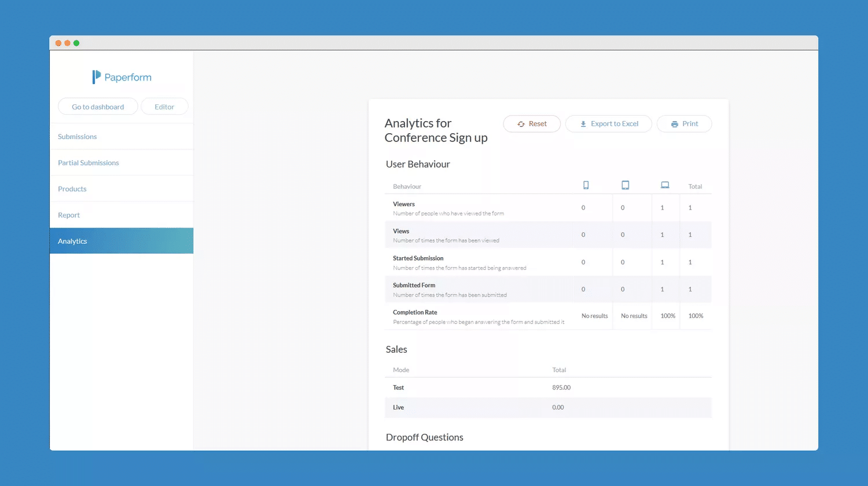The width and height of the screenshot is (868, 486).
Task: Click the download icon in Export to Excel
Action: tap(583, 123)
